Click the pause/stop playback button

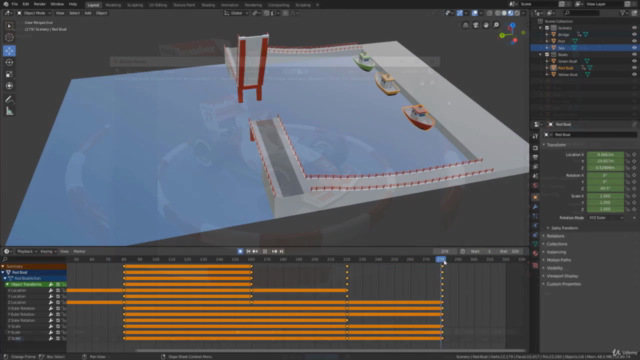(265, 251)
